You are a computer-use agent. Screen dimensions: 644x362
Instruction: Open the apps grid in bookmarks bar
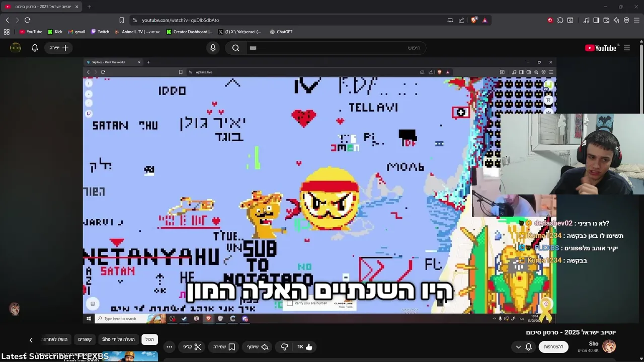click(x=7, y=32)
